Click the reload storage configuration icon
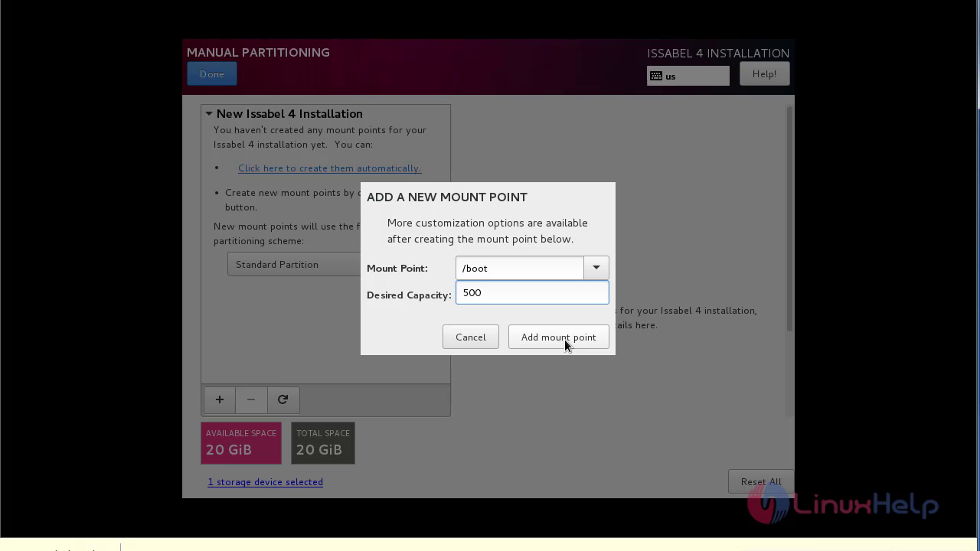 click(x=283, y=399)
